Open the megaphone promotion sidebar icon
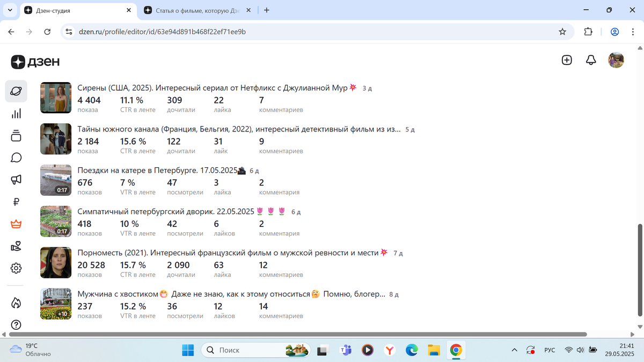Viewport: 644px width, 362px height. pyautogui.click(x=16, y=180)
